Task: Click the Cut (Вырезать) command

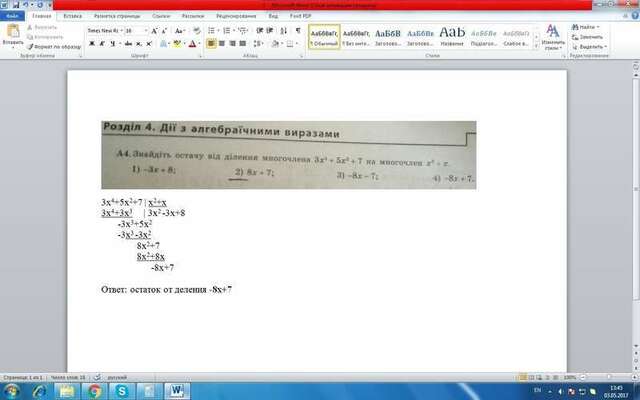Action: coord(42,27)
